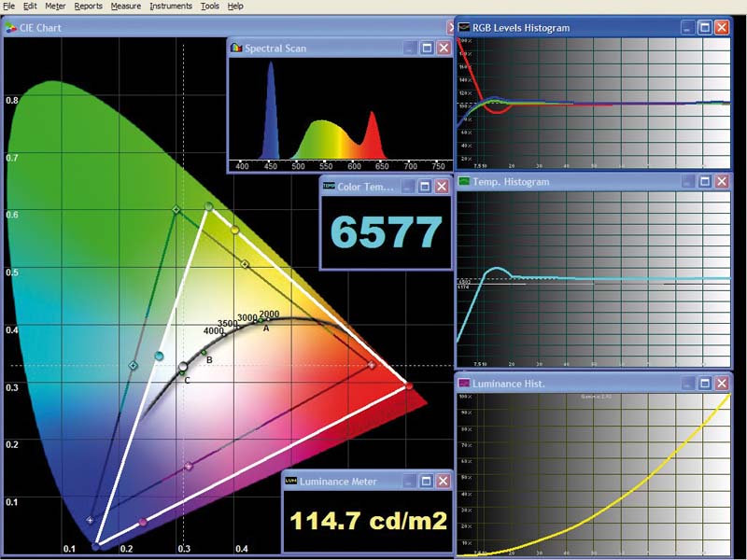
Task: Select the measured magenta secondary point
Action: point(143,523)
